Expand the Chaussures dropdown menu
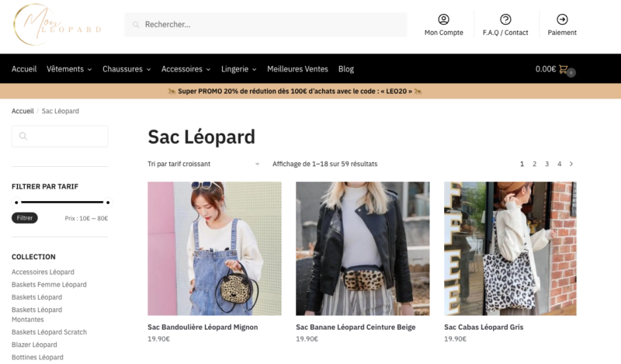Viewport: 621px width, 364px height. point(127,69)
